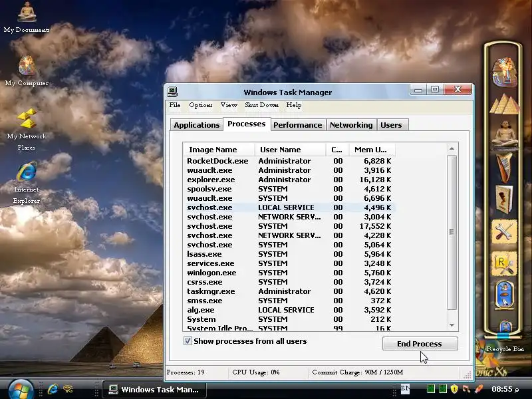This screenshot has height=399, width=532.
Task: Select wuauclt.exe run by Administrator
Action: [289, 170]
